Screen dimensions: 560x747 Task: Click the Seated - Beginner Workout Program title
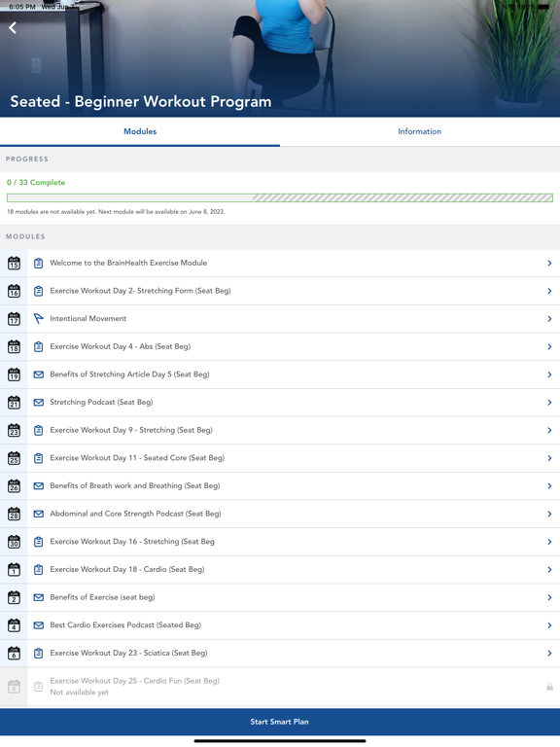[141, 101]
